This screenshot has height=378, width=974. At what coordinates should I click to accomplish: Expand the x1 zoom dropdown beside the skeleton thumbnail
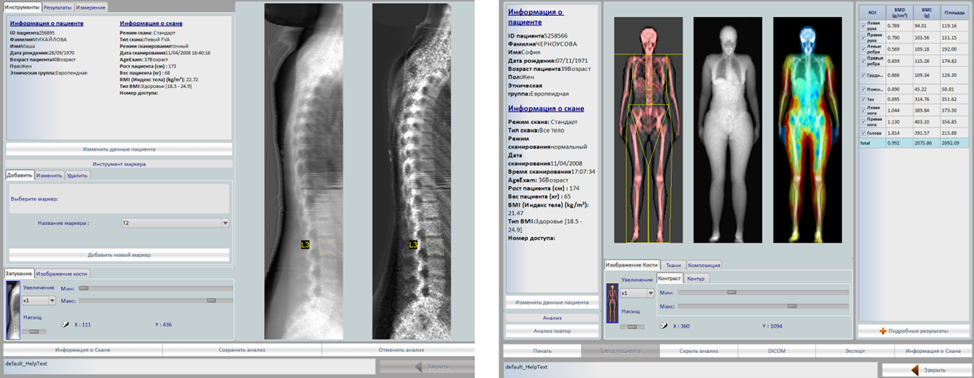tap(637, 292)
